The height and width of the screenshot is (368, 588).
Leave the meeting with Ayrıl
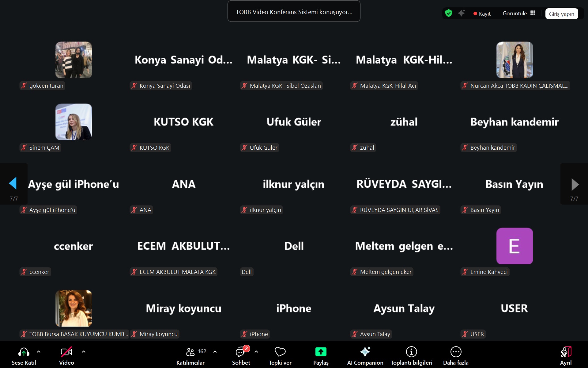(566, 356)
